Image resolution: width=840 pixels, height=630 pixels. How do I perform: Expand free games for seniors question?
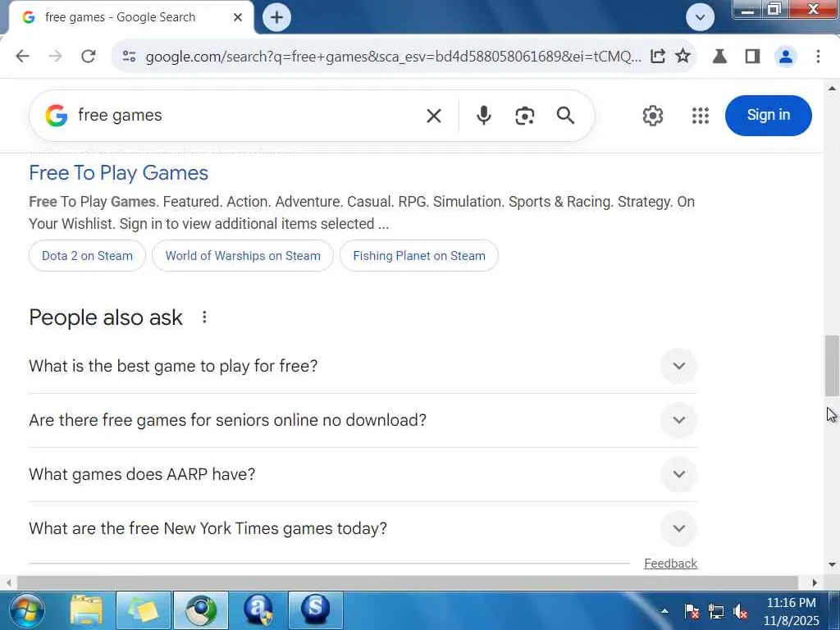363,420
